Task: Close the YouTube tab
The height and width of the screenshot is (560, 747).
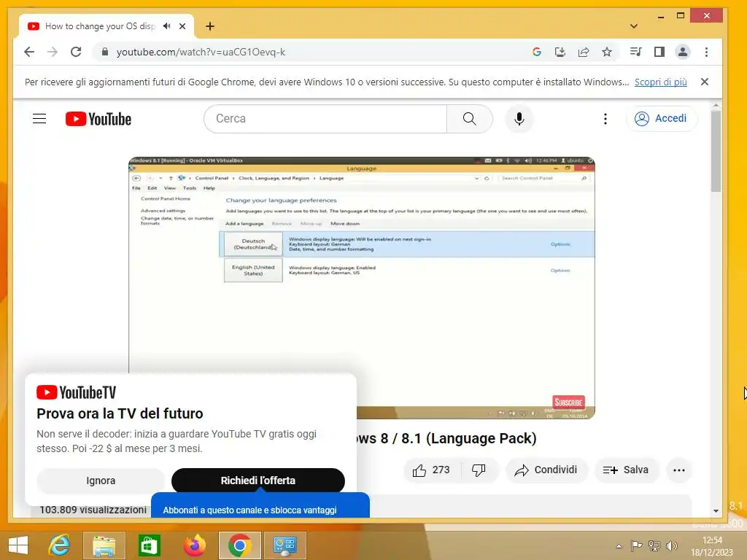Action: tap(182, 26)
